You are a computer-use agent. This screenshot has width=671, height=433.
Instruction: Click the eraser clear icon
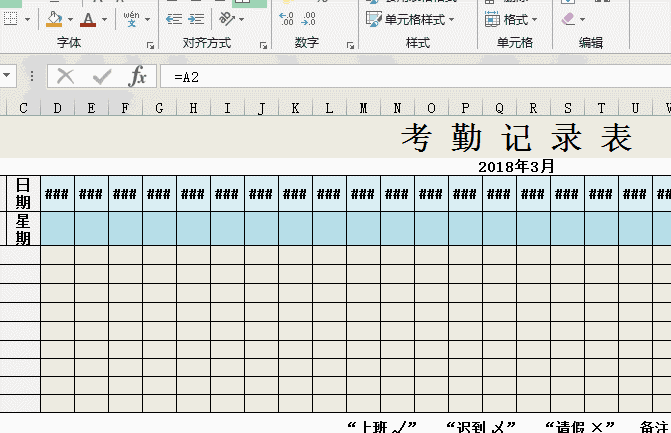pos(568,19)
